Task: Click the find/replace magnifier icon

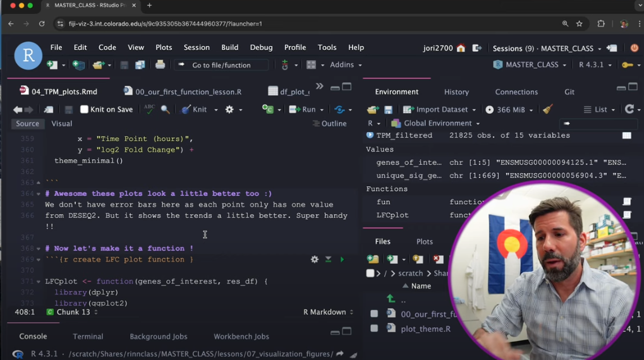Action: click(165, 110)
